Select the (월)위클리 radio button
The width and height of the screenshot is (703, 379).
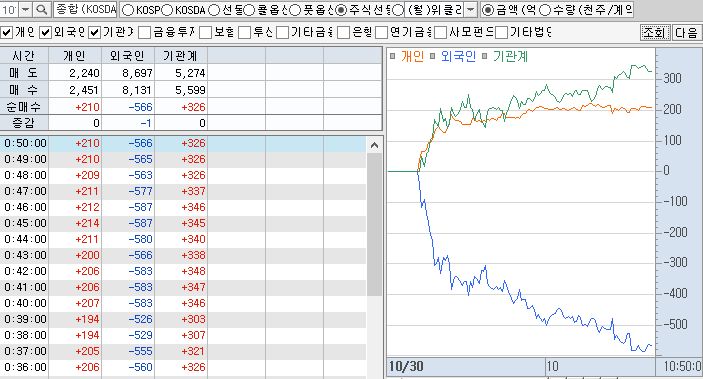pos(398,10)
